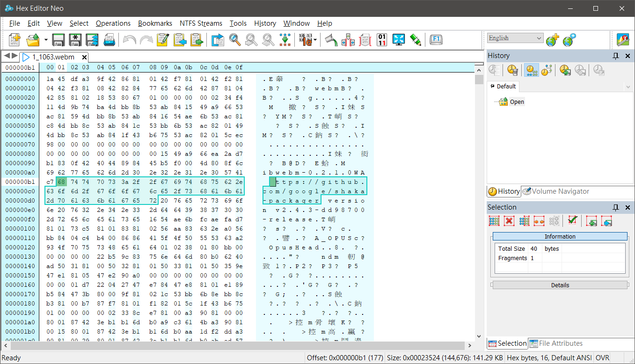Select the Open entry in History

coord(517,102)
